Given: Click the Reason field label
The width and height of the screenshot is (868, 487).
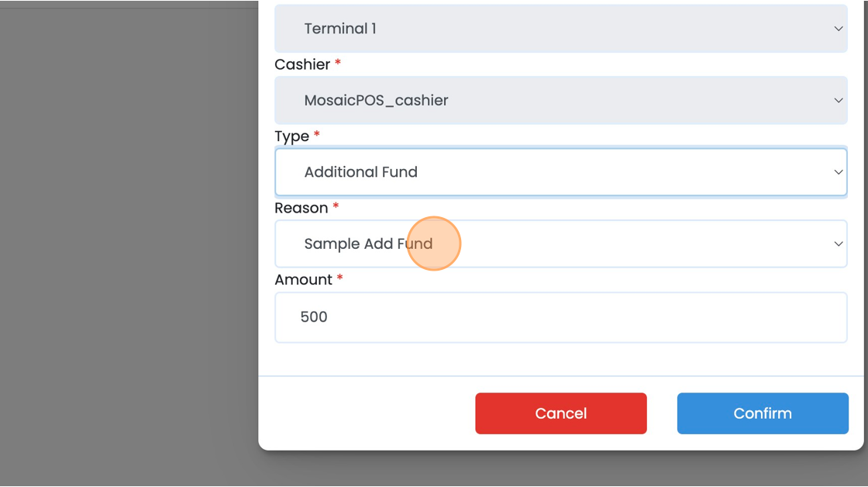Looking at the screenshot, I should coord(301,208).
